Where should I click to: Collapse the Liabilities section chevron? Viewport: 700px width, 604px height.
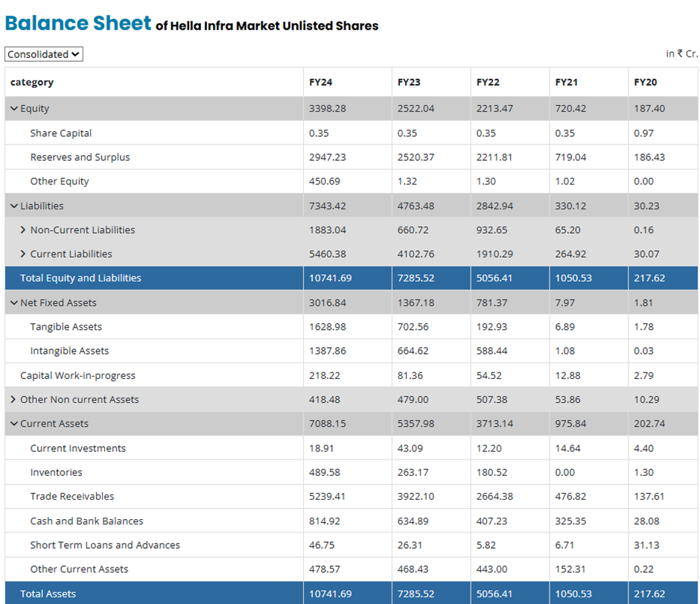point(14,206)
